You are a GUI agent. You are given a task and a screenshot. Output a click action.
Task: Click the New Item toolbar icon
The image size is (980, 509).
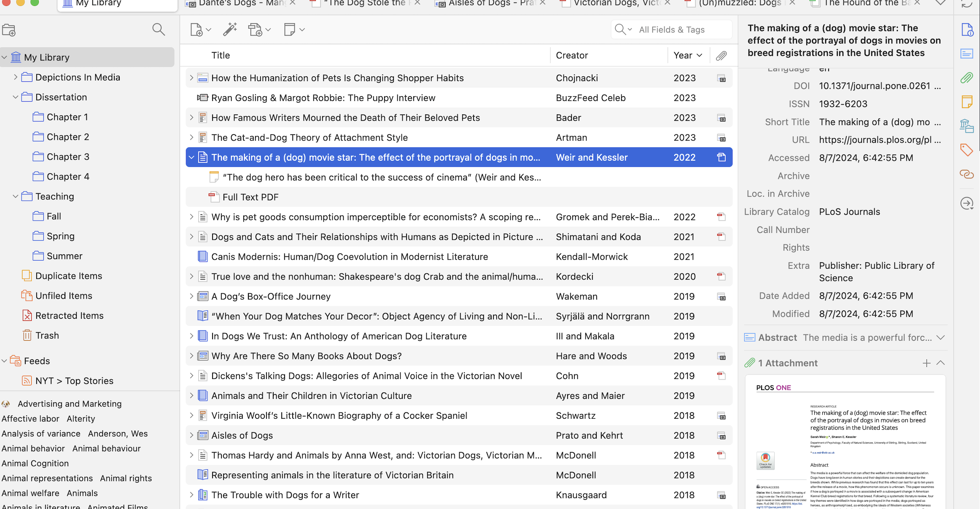coord(197,30)
